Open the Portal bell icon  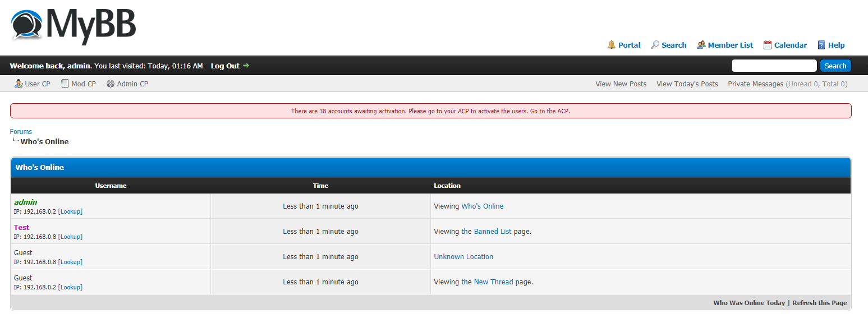612,45
